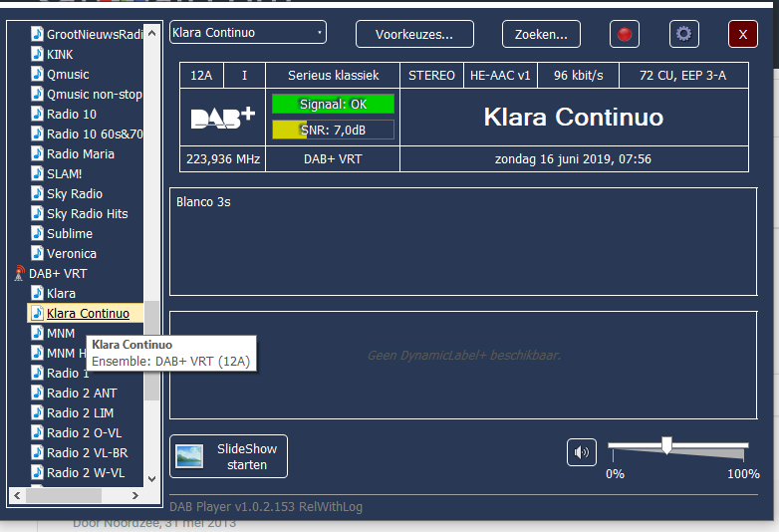Click the music note icon beside Veronica
The width and height of the screenshot is (779, 532).
click(x=37, y=253)
